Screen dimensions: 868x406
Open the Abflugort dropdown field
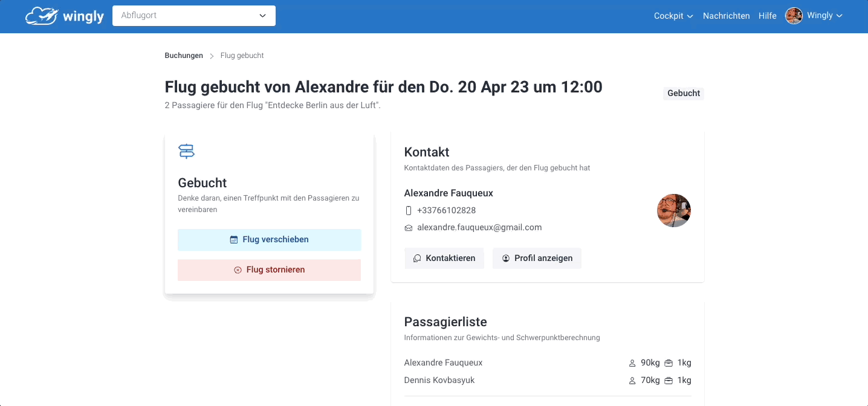coord(194,16)
